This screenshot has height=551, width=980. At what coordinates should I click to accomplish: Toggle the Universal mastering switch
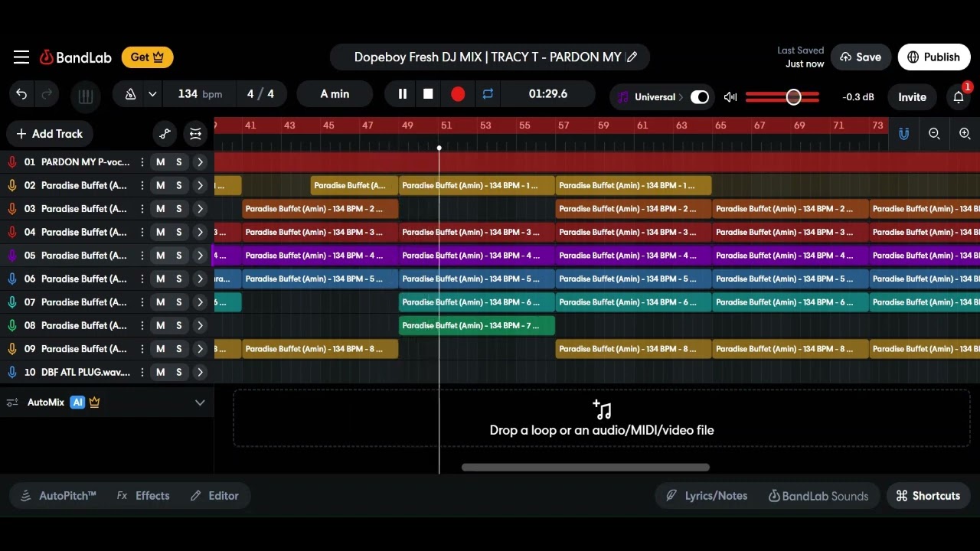click(700, 97)
